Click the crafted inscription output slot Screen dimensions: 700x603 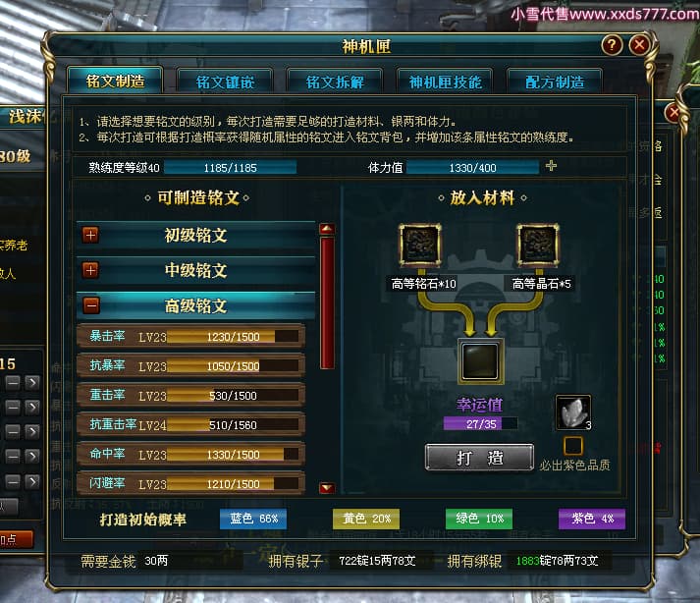[480, 360]
